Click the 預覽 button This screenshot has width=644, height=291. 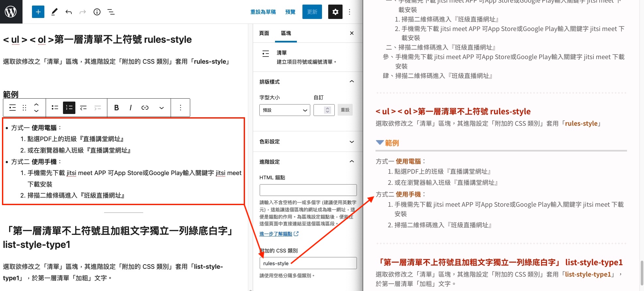click(290, 12)
